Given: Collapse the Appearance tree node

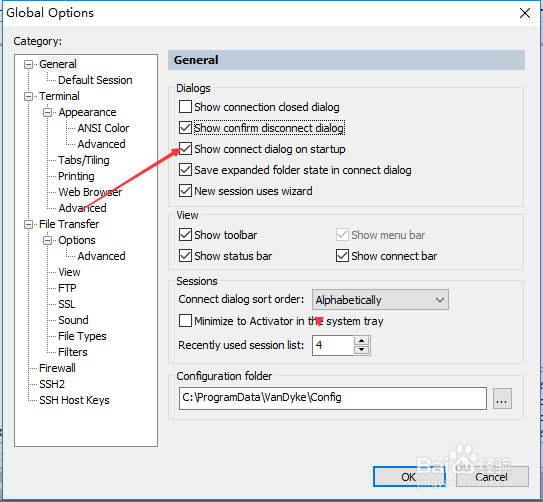Looking at the screenshot, I should (x=47, y=113).
